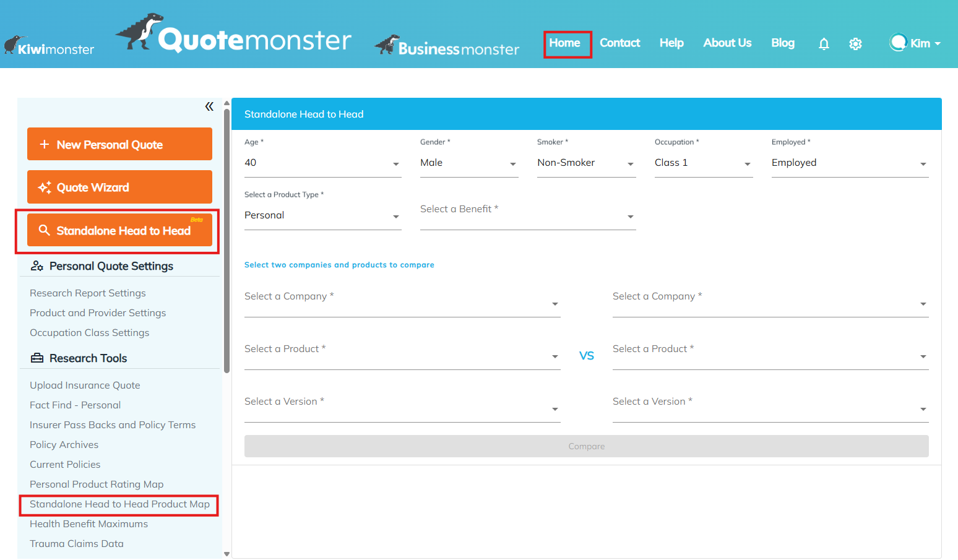Image resolution: width=958 pixels, height=560 pixels.
Task: Click the Personal Quote Settings people icon
Action: [x=37, y=266]
